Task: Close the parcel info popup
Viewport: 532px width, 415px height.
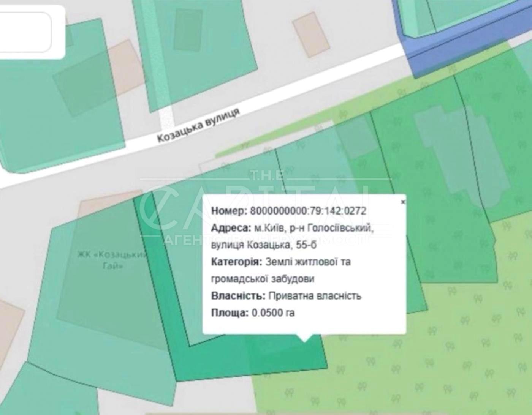Action: pyautogui.click(x=403, y=202)
